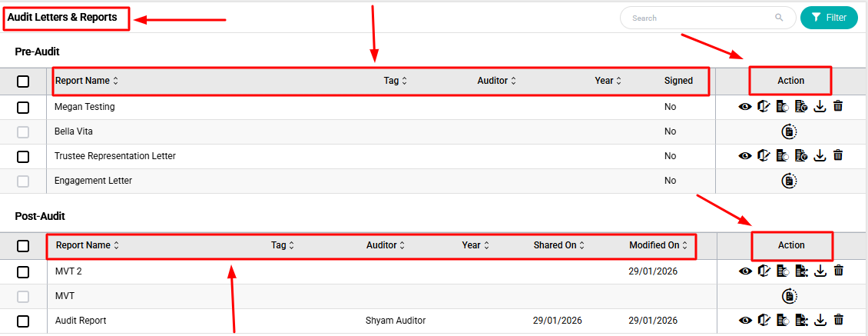
Task: Click the generate icon for Bella Vita
Action: (789, 131)
